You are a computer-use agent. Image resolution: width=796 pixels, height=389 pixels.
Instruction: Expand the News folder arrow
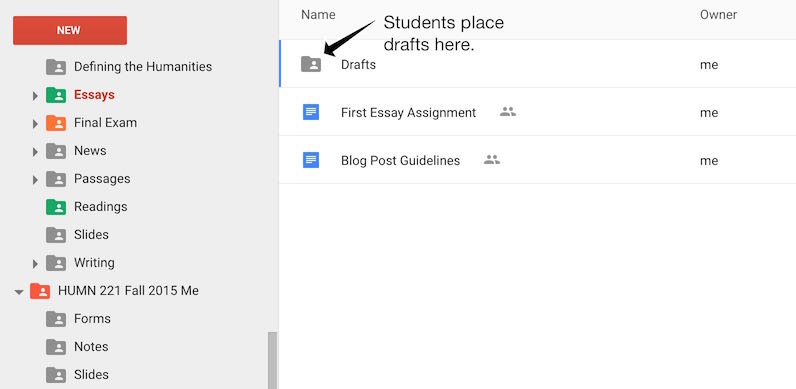[x=35, y=151]
